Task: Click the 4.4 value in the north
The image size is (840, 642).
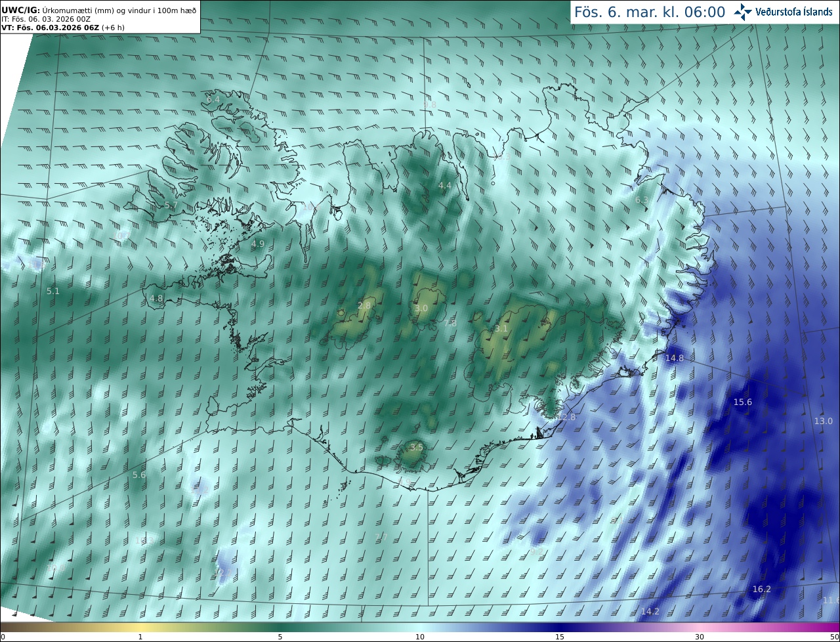Action: pos(445,186)
